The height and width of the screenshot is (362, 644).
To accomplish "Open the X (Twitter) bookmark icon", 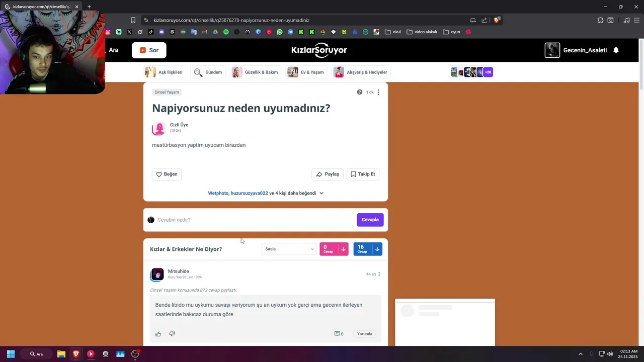I will coord(129,32).
